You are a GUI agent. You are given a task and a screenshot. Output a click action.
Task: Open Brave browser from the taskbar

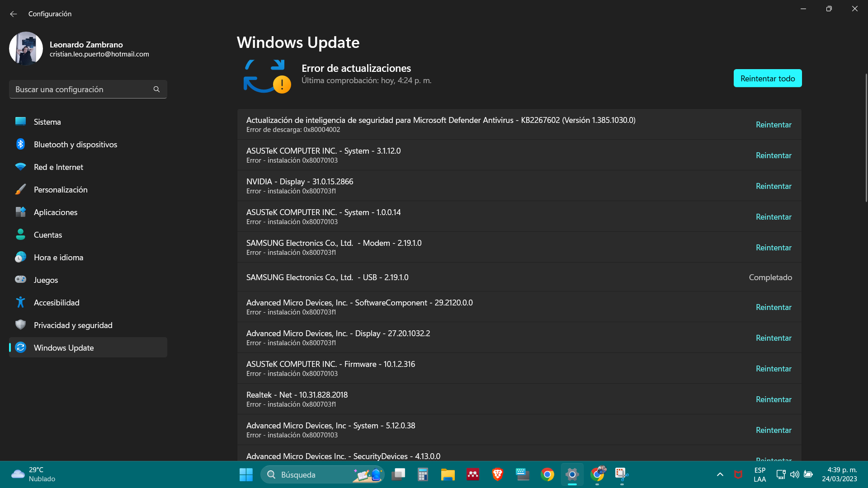(x=497, y=474)
